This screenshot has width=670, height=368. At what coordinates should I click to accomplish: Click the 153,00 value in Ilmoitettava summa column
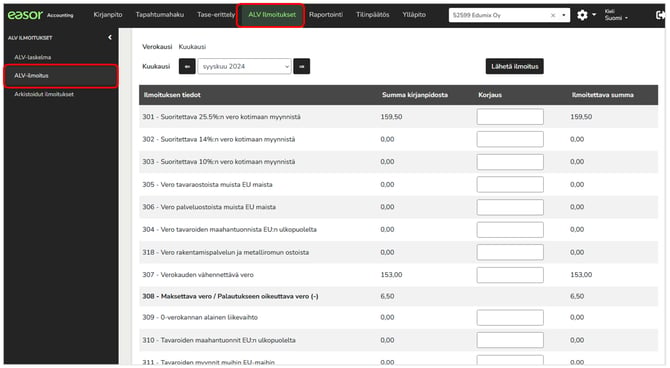click(581, 275)
